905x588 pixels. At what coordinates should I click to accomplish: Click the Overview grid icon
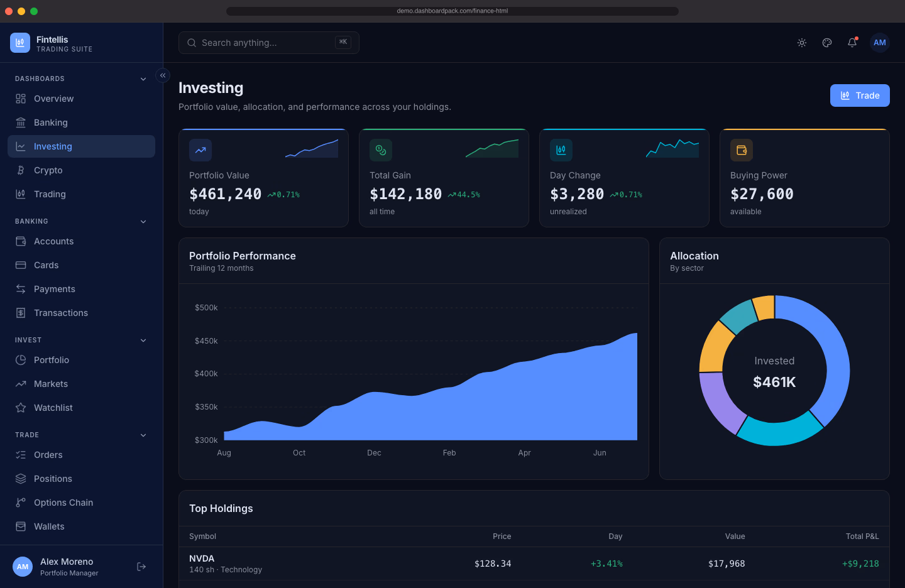pos(21,99)
